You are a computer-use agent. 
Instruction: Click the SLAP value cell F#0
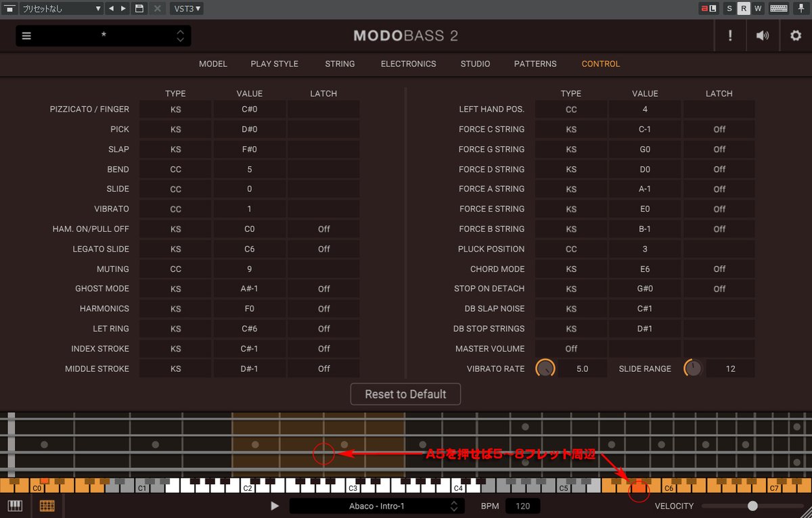(x=250, y=149)
